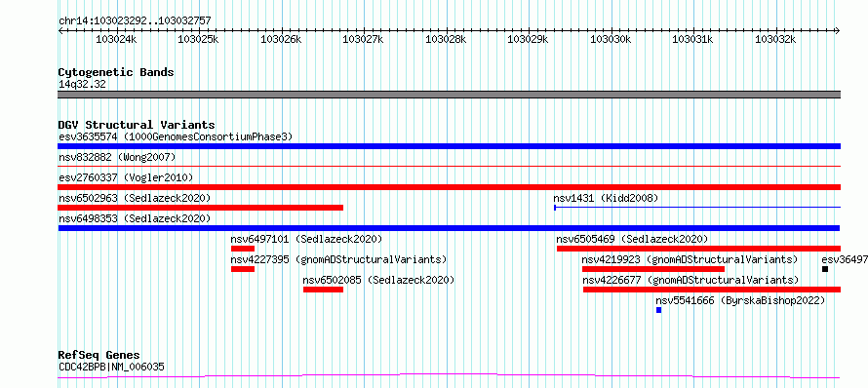
Task: Select the thin red nsv832882 variant line
Action: tap(449, 166)
